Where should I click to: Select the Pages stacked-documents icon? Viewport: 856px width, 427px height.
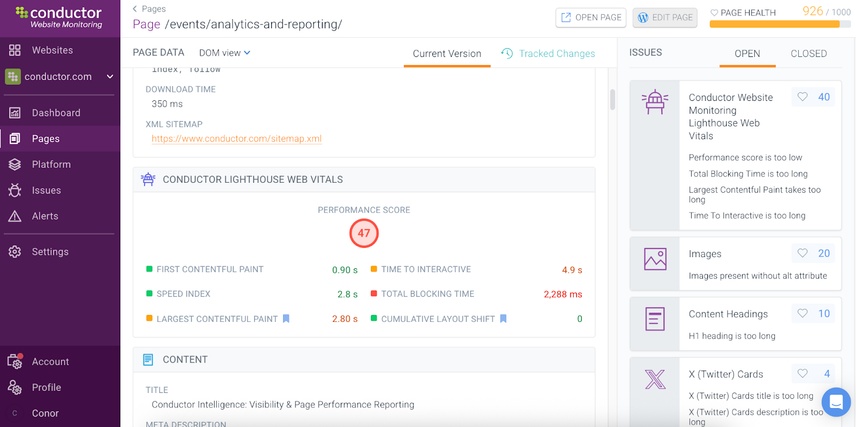point(15,139)
